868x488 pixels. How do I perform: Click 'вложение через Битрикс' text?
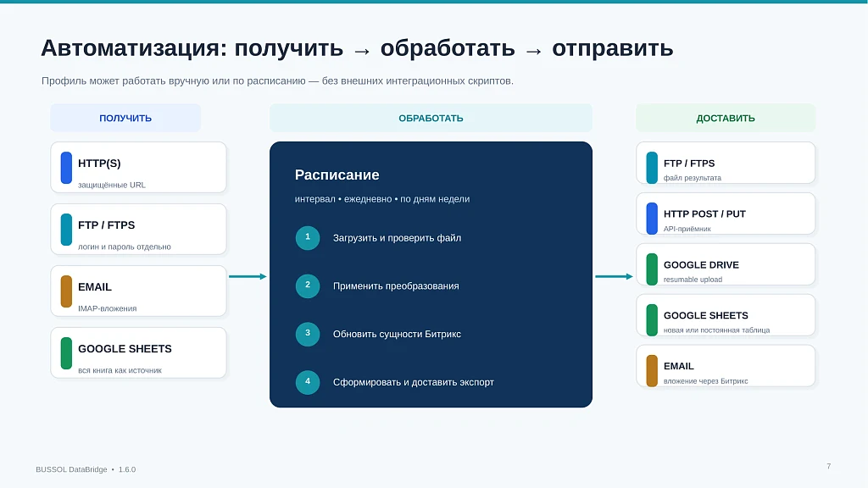[706, 381]
